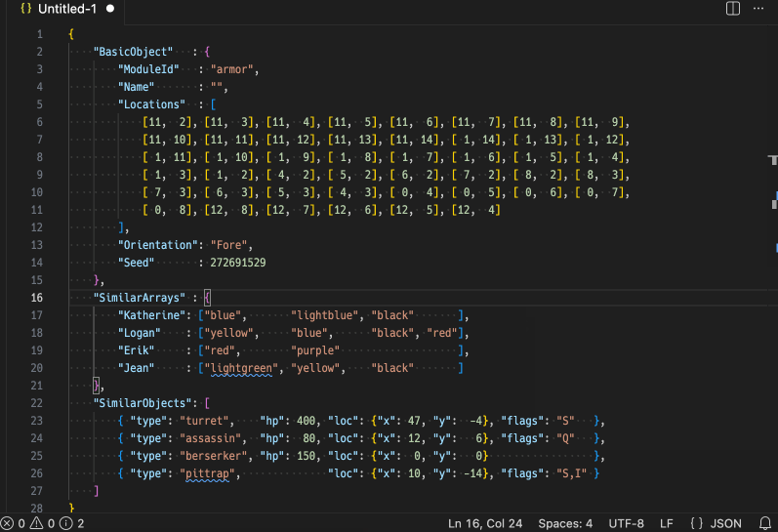The height and width of the screenshot is (532, 778).
Task: Click the "Name" key
Action: [136, 87]
